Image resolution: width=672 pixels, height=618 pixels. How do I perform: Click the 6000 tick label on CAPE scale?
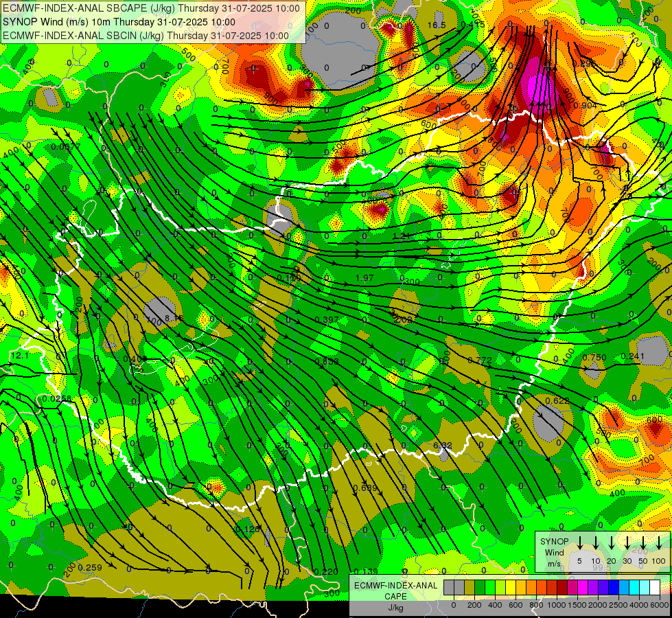click(x=660, y=605)
